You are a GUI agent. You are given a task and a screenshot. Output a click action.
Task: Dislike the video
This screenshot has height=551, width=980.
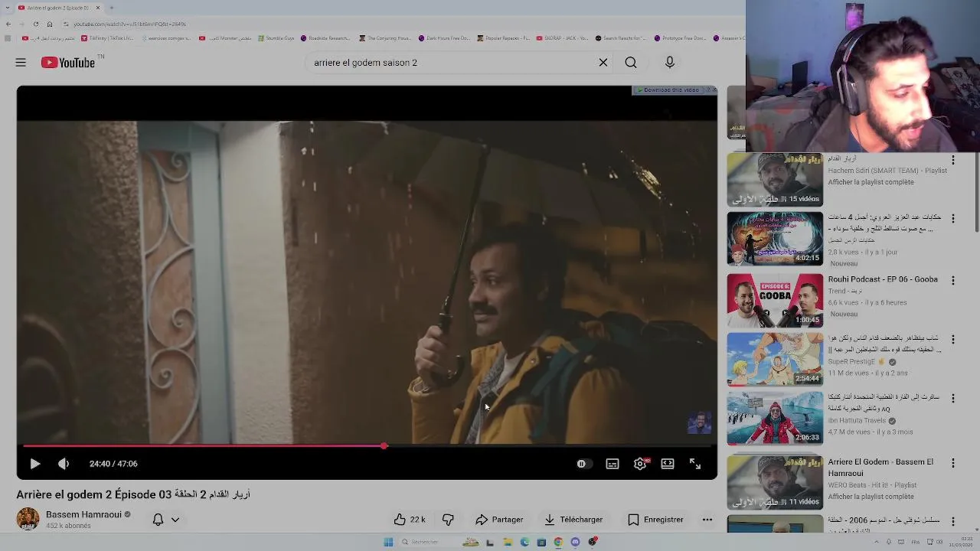(x=448, y=520)
